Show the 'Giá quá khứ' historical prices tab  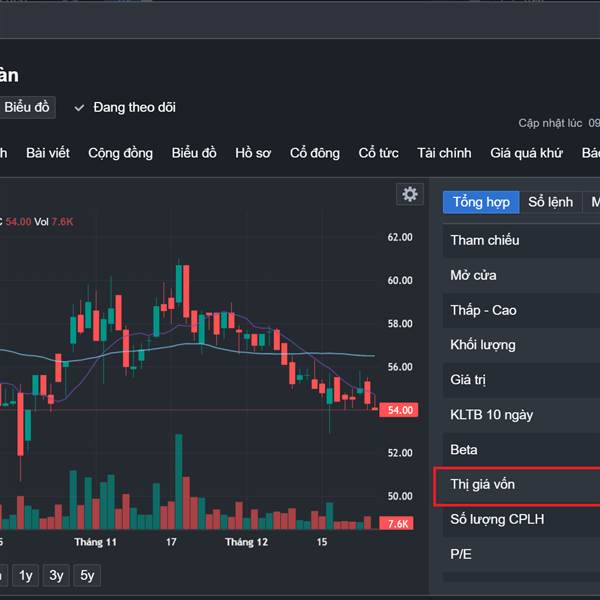[x=526, y=153]
